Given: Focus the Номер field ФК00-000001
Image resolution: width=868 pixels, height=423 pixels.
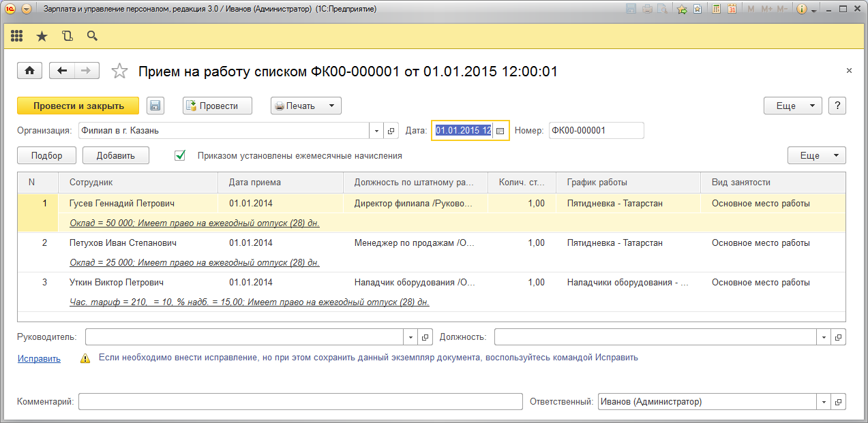Looking at the screenshot, I should 596,131.
